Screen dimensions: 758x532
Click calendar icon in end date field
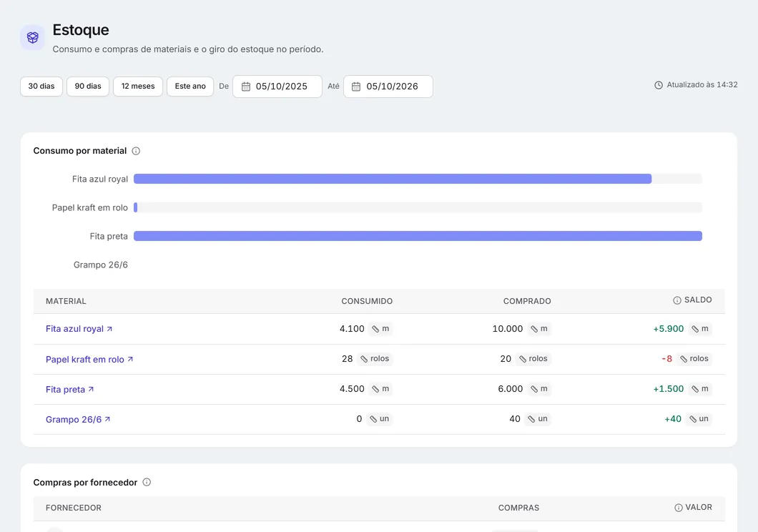(x=356, y=87)
